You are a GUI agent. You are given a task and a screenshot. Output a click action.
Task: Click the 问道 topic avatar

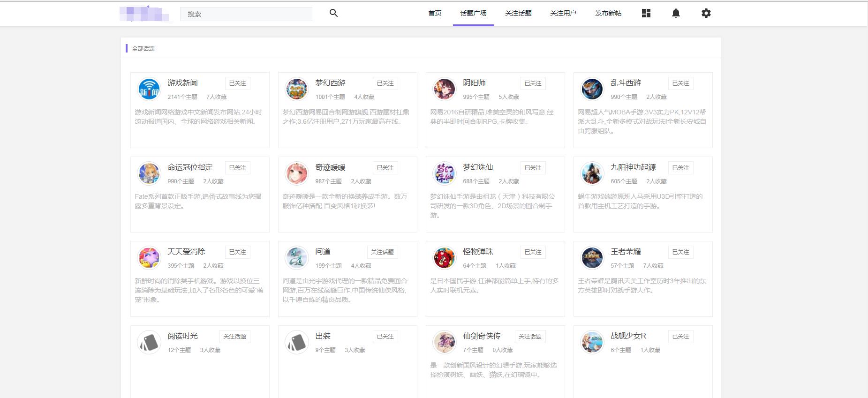[x=297, y=258]
